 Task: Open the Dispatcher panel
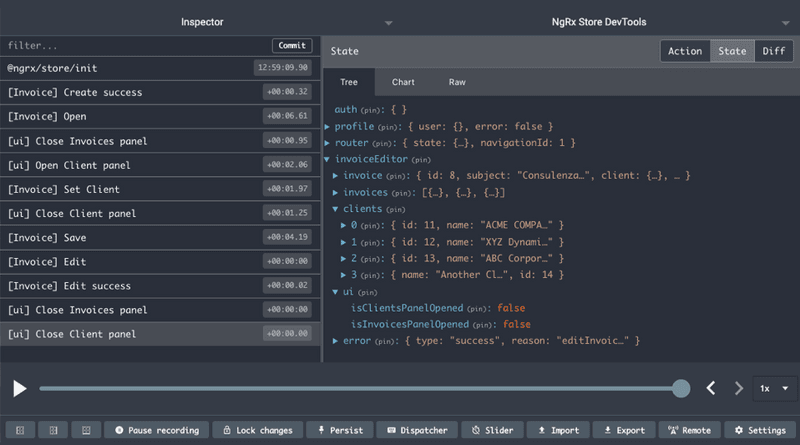(x=417, y=430)
